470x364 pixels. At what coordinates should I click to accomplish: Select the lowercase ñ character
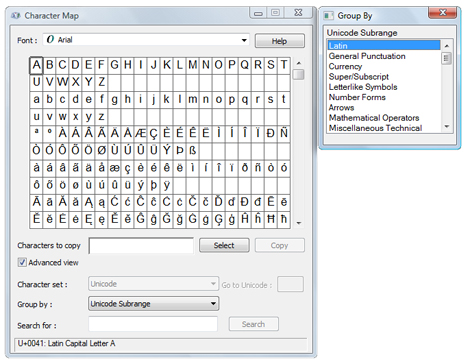[x=257, y=168]
